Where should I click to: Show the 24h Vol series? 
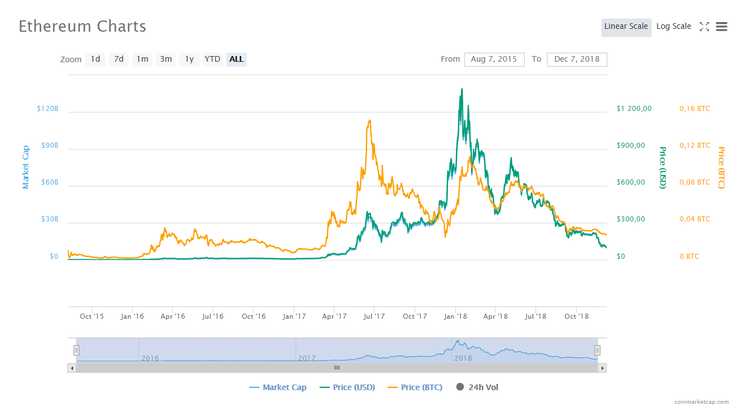point(478,387)
